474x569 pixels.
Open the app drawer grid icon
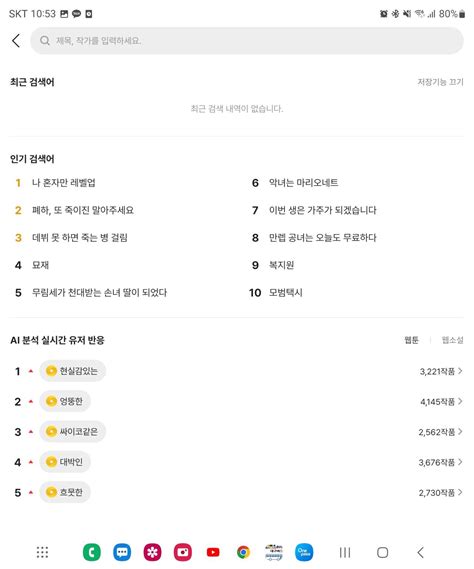[x=42, y=552]
